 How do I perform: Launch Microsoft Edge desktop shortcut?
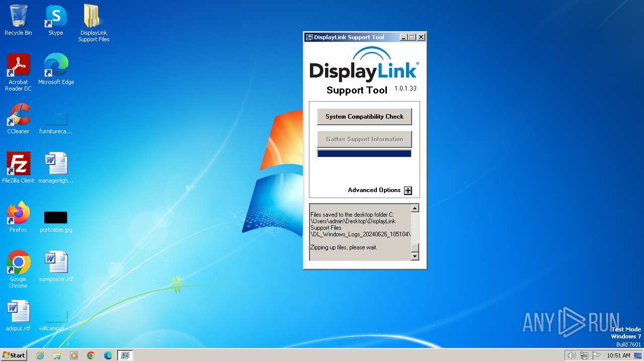[x=56, y=69]
